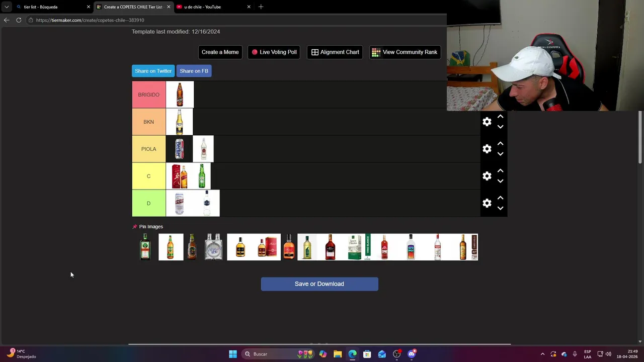644x362 pixels.
Task: Click the page vertical scrollbar
Action: [x=640, y=137]
